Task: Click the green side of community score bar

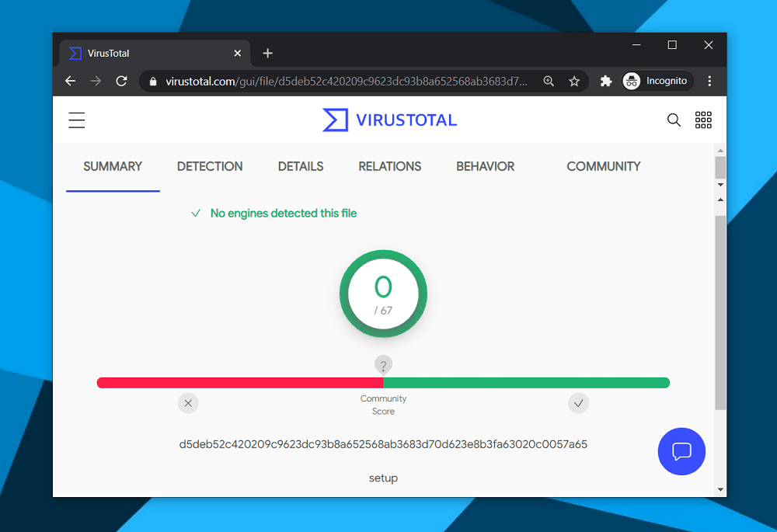Action: click(x=527, y=383)
